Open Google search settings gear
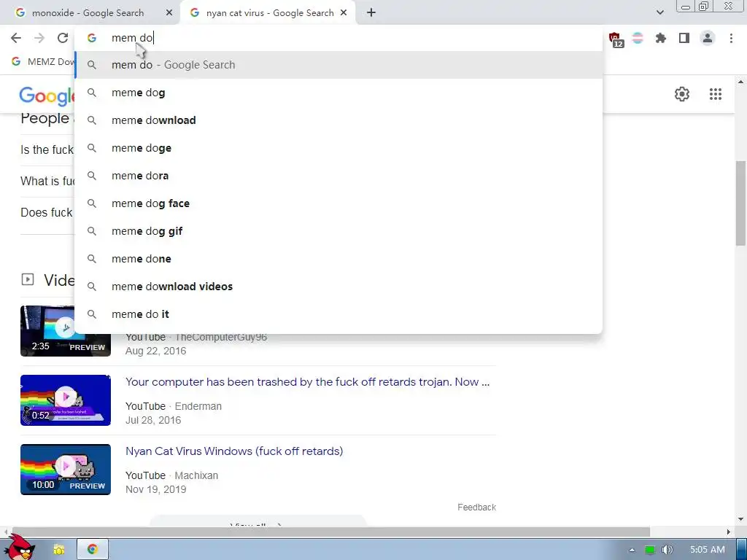Image resolution: width=747 pixels, height=560 pixels. pyautogui.click(x=682, y=94)
